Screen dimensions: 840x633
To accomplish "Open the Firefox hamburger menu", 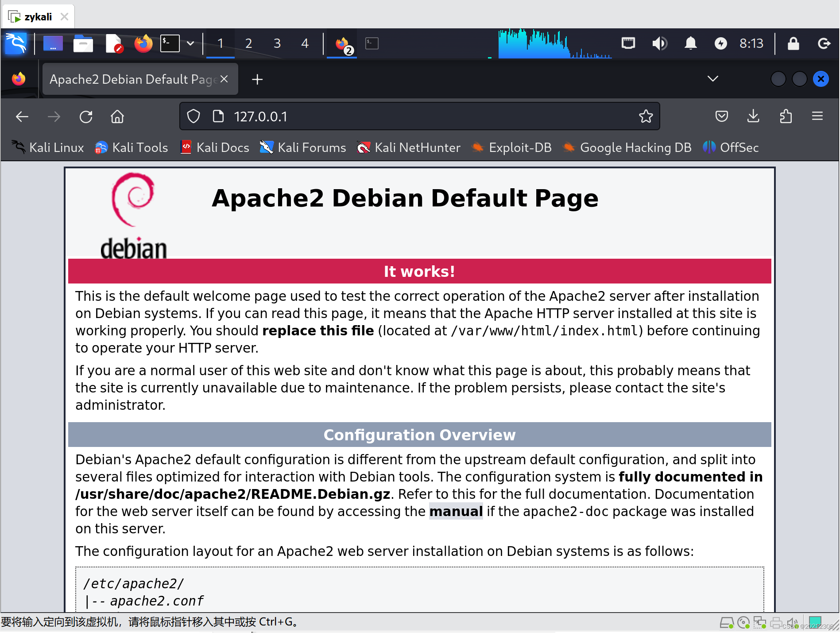I will coord(817,117).
